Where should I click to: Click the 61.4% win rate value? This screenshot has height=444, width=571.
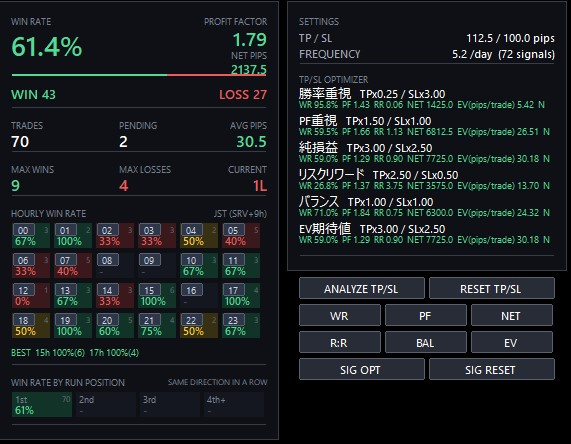click(x=47, y=47)
